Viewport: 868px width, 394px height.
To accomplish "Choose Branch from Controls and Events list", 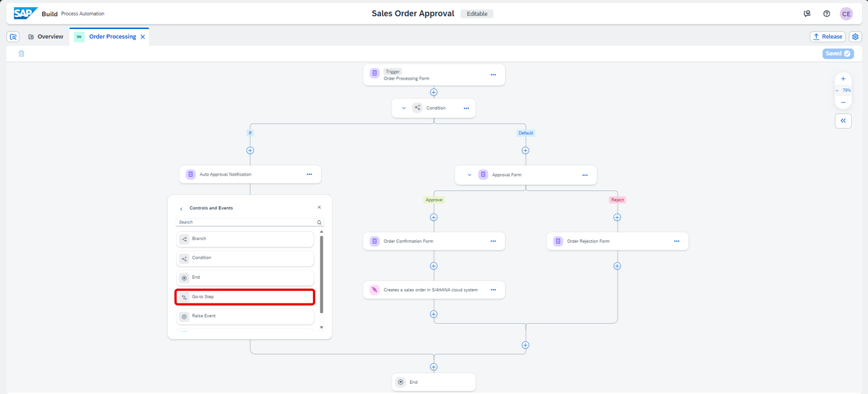I will (x=245, y=239).
